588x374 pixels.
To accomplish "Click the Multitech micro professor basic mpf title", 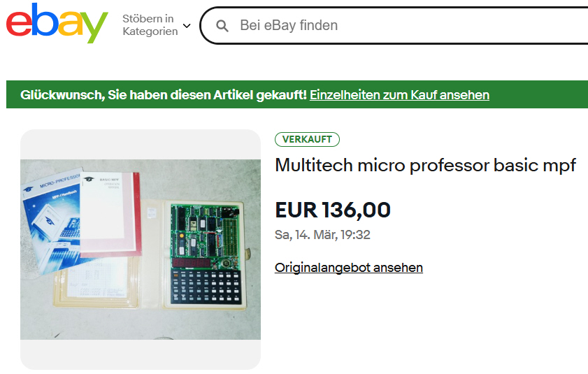I will (x=425, y=166).
